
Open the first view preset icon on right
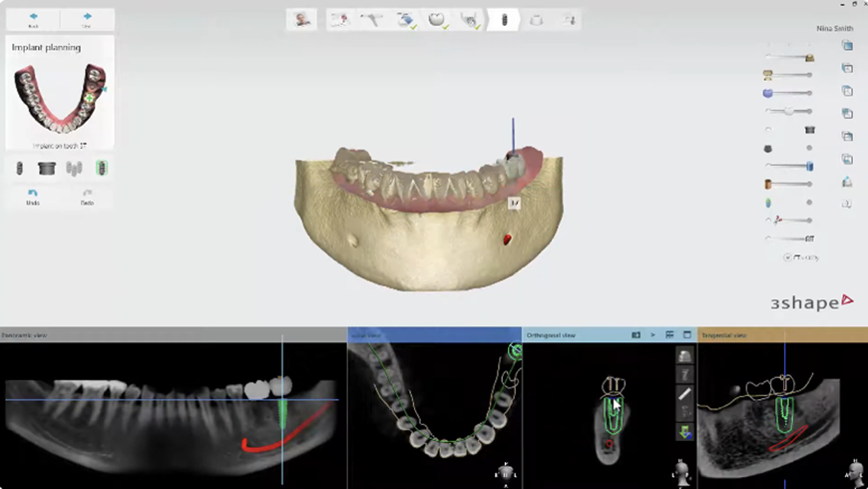pyautogui.click(x=847, y=46)
